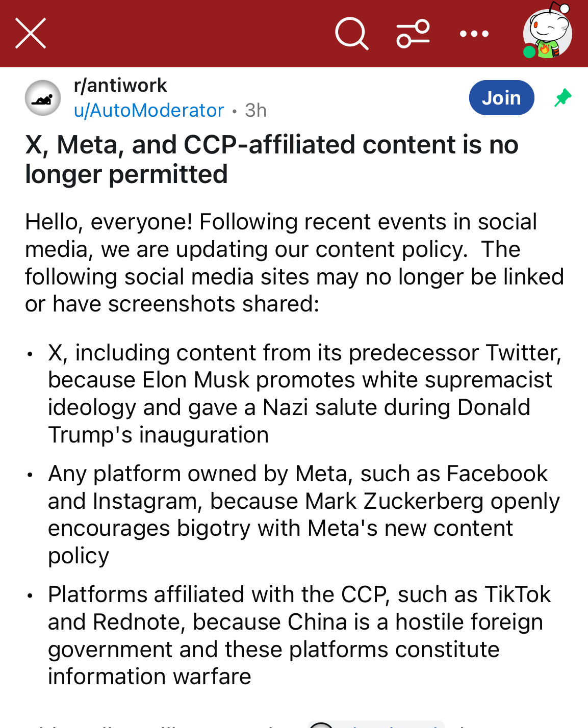This screenshot has height=728, width=588.
Task: Open the comment sort options icon
Action: pyautogui.click(x=413, y=34)
